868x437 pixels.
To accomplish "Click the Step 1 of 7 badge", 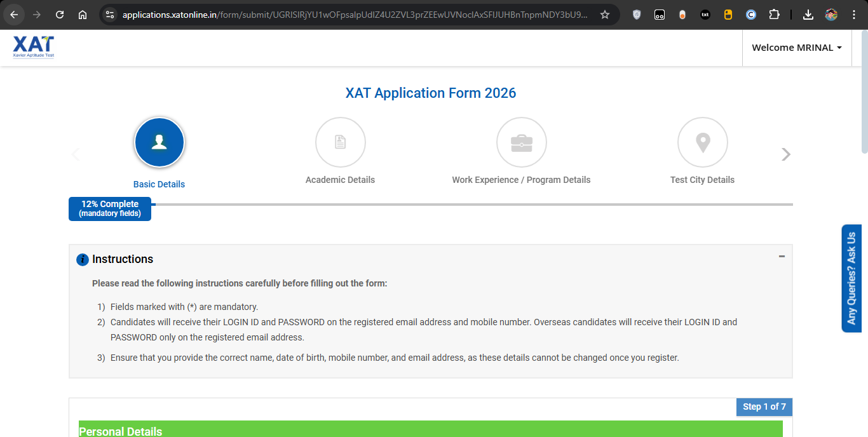I will 764,407.
